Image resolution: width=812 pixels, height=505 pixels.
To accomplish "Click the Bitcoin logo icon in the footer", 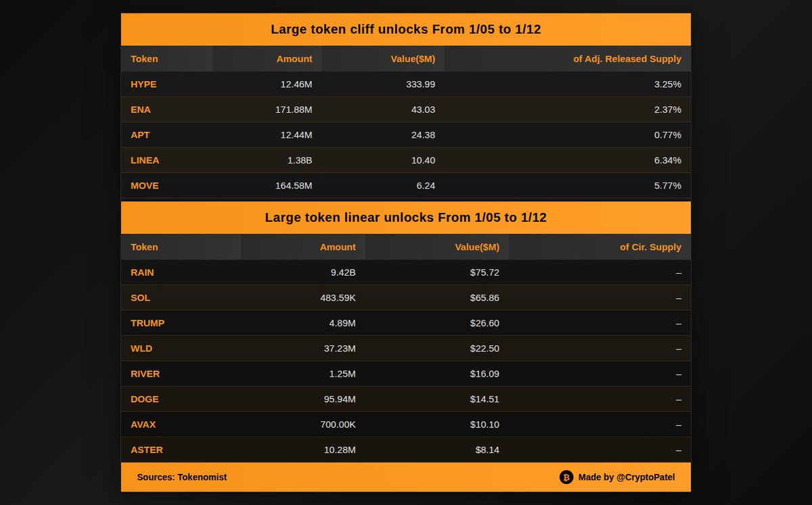I will pyautogui.click(x=565, y=477).
